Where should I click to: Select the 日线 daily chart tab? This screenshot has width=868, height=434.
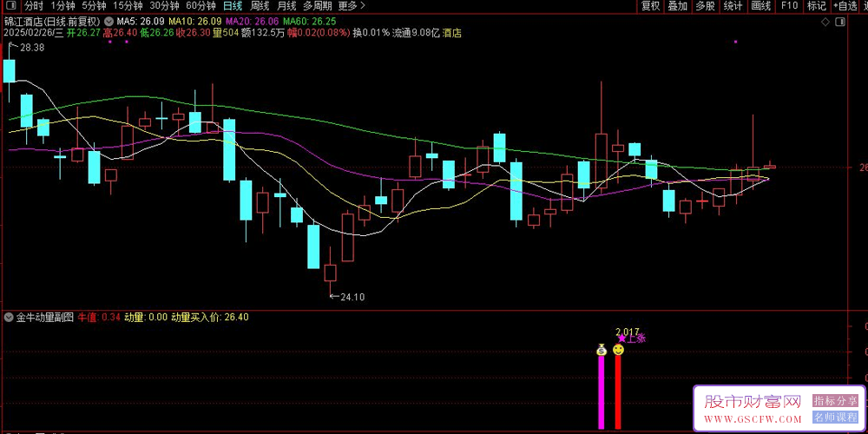click(233, 6)
